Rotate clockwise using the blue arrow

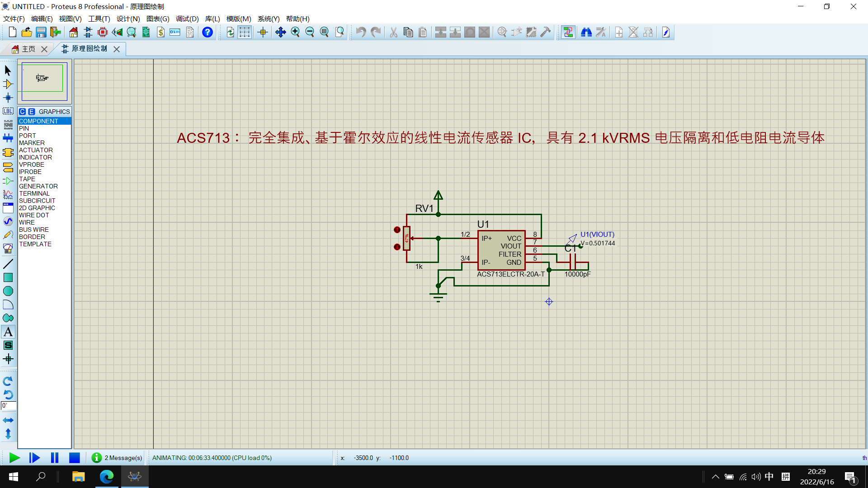click(8, 381)
